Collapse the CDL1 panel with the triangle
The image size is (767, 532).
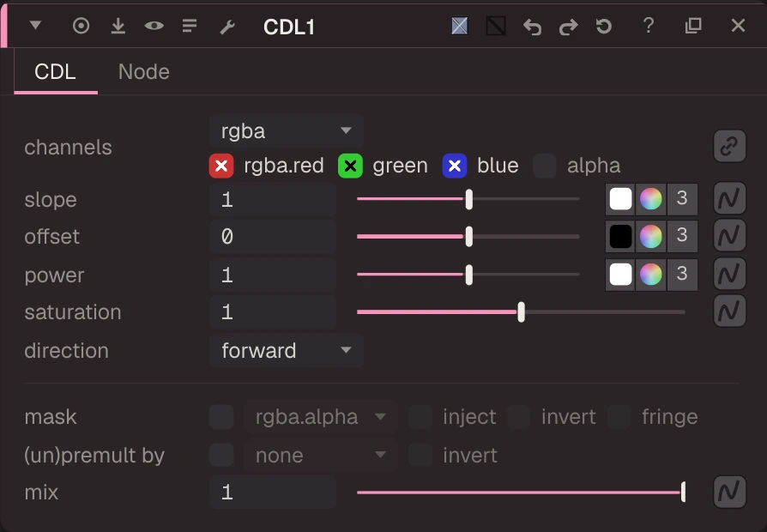click(x=35, y=25)
